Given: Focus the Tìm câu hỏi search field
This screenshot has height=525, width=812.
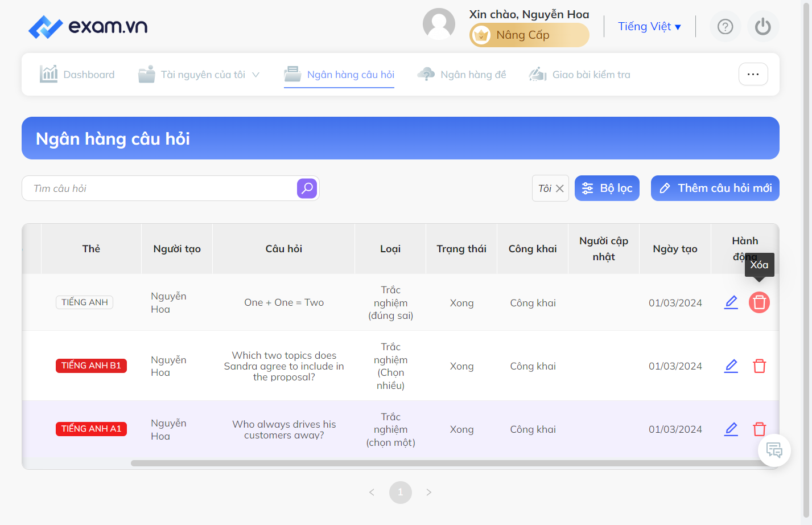Looking at the screenshot, I should point(160,188).
